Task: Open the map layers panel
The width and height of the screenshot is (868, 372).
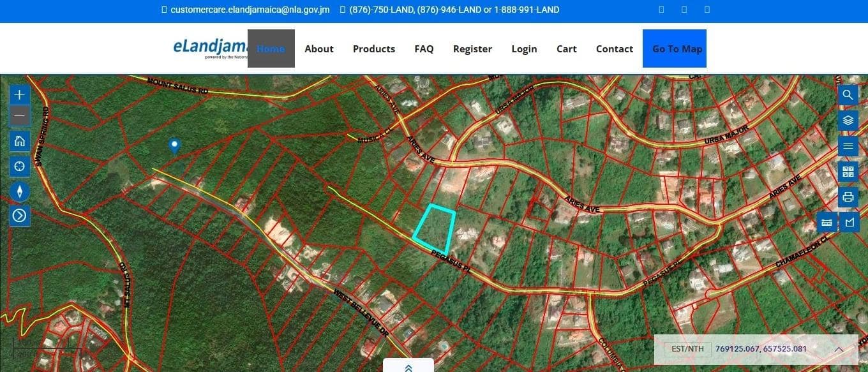Action: click(848, 120)
